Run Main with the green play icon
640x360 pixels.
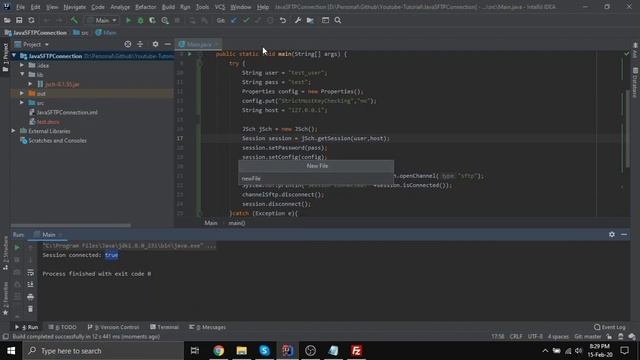(x=128, y=20)
